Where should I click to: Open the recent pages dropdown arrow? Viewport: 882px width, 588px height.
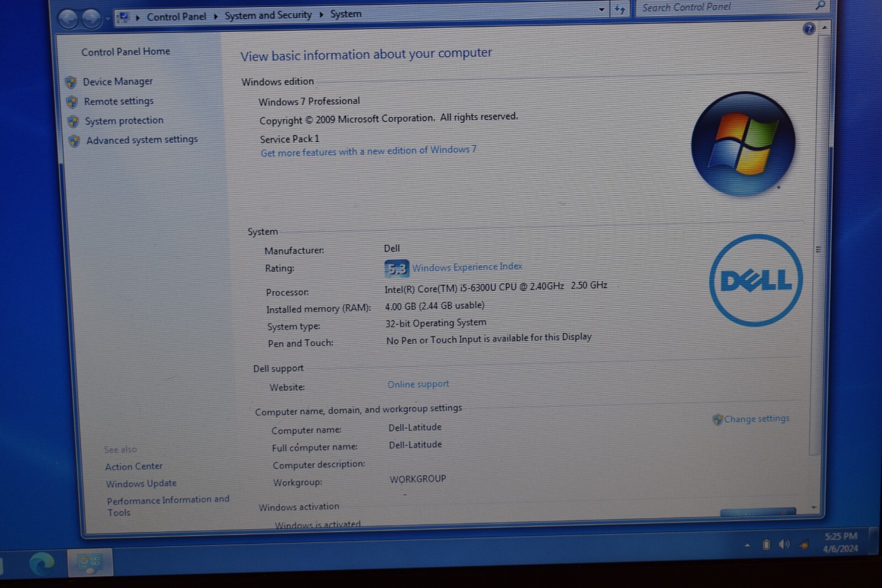click(107, 19)
